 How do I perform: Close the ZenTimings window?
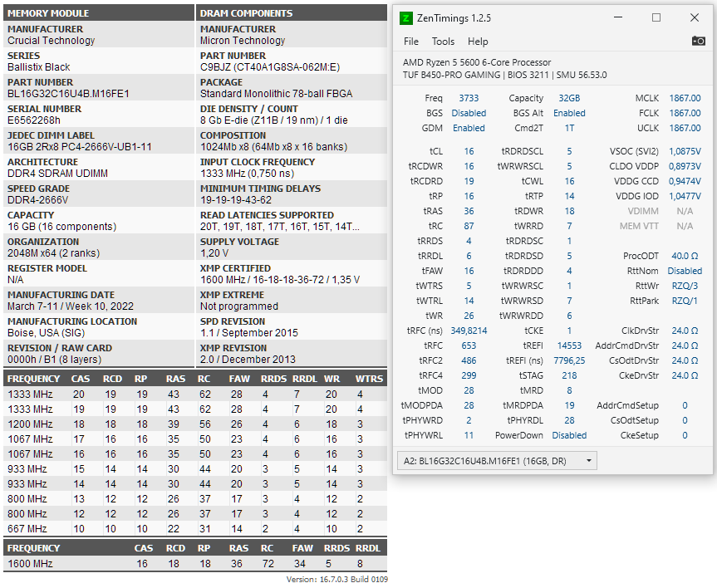[694, 17]
